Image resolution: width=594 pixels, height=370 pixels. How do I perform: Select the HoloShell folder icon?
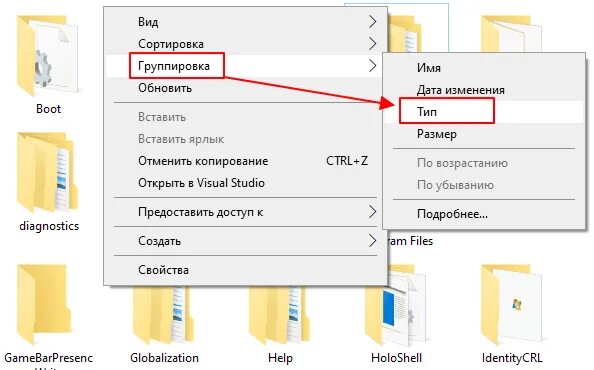click(396, 311)
